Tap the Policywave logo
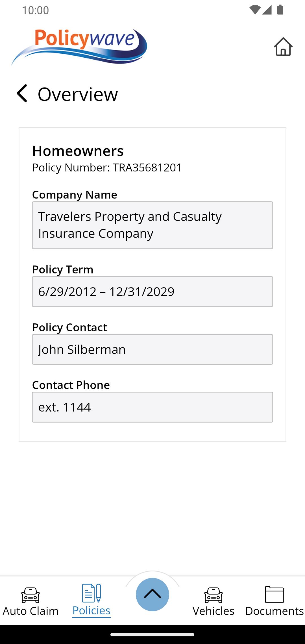Viewport: 305px width, 644px height. [79, 47]
